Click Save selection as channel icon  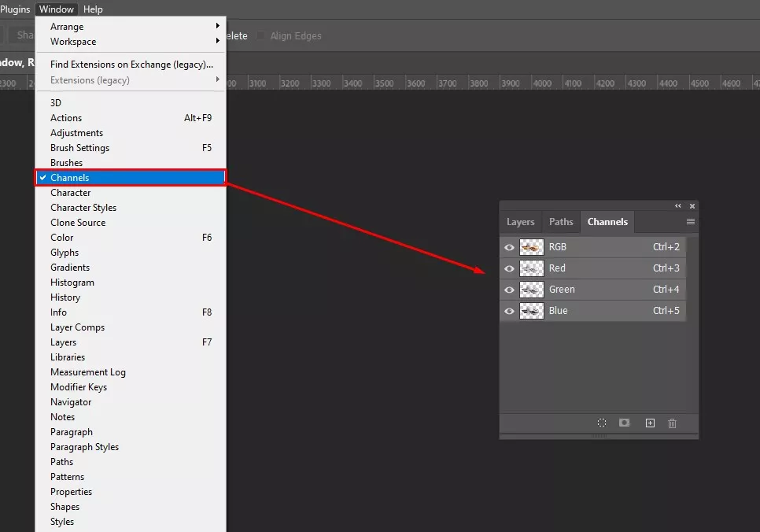tap(625, 423)
